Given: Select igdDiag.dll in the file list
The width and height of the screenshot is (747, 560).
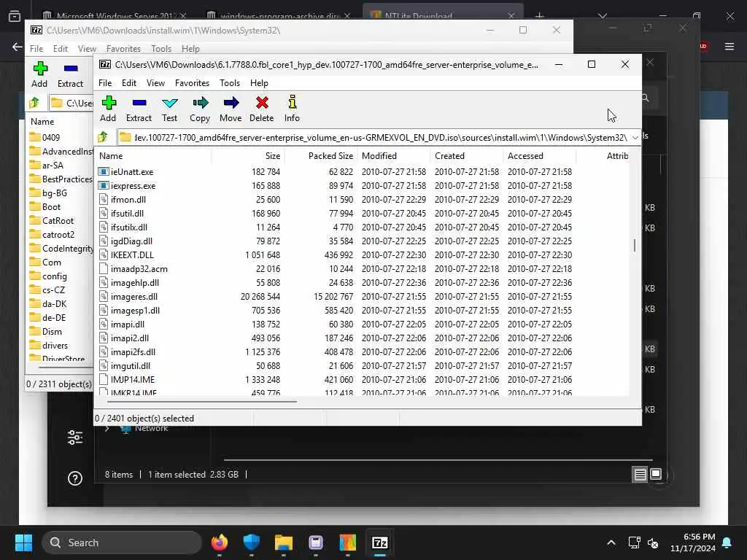Looking at the screenshot, I should tap(131, 241).
